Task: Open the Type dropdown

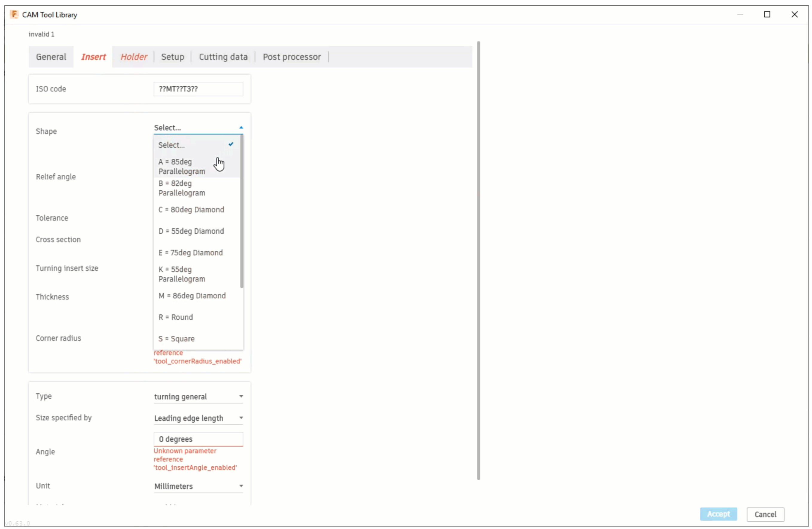Action: pyautogui.click(x=198, y=396)
